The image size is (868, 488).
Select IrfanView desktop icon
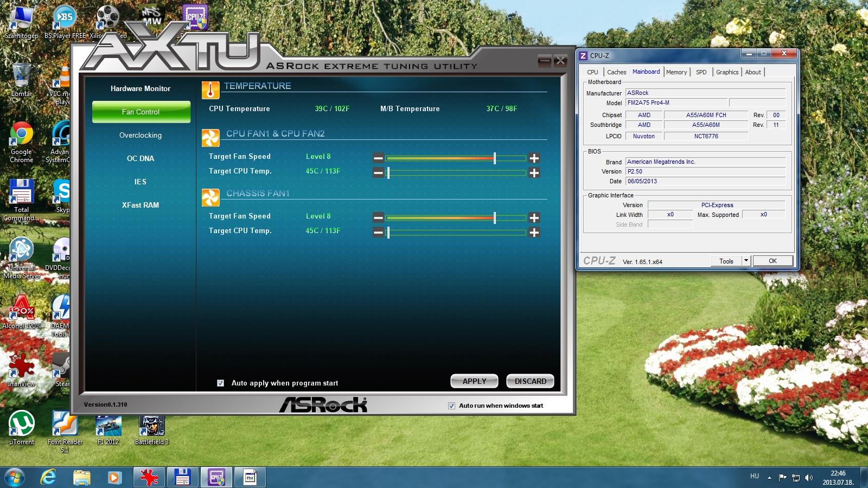[x=22, y=370]
